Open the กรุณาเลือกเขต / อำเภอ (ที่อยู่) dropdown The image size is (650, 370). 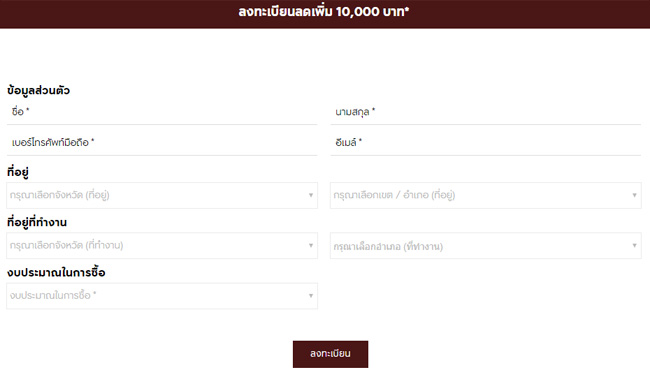(485, 195)
